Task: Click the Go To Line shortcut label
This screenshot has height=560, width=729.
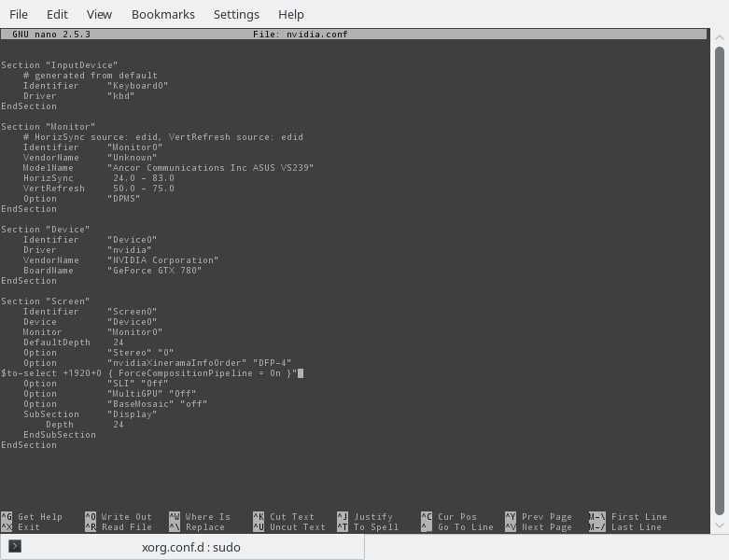Action: (x=465, y=527)
